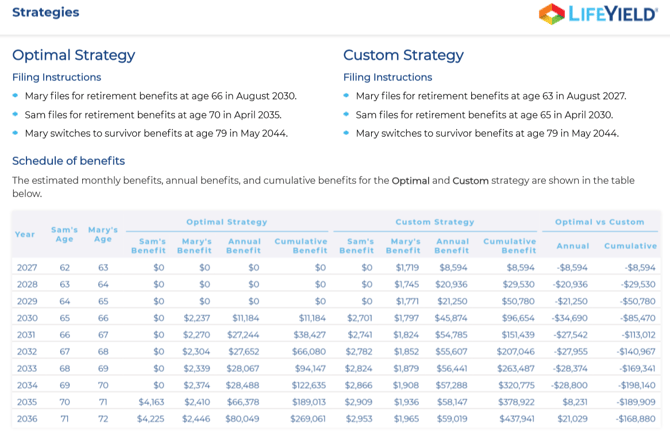Screen dimensions: 670x443
Task: Select the Optimal vs Custom table header
Action: coord(600,222)
